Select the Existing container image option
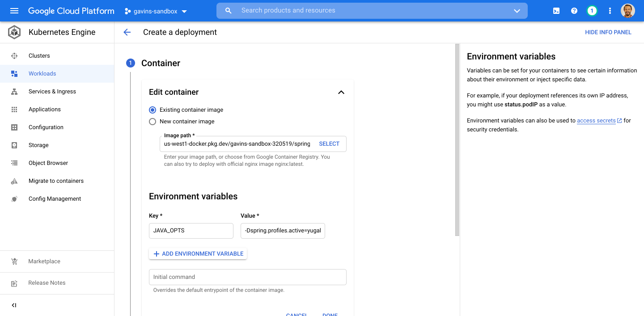Screen dimensions: 644x316 click(153, 110)
